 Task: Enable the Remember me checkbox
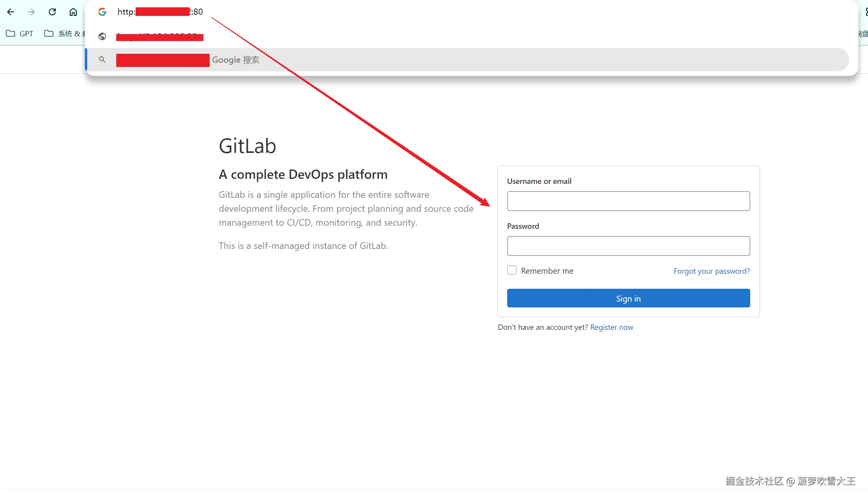pyautogui.click(x=512, y=271)
